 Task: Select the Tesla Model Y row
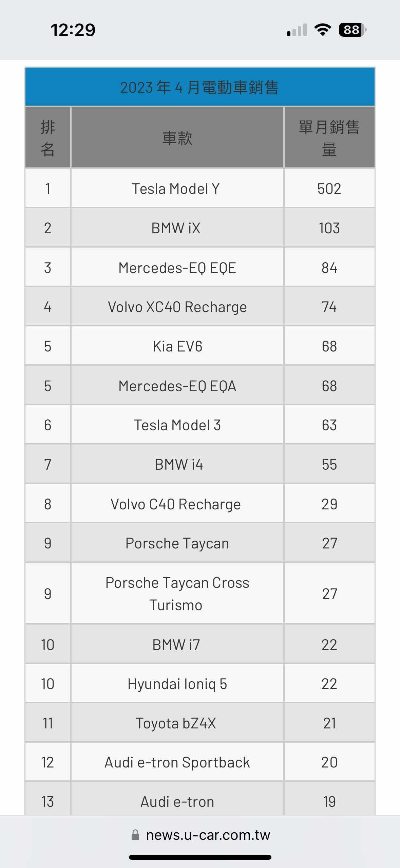176,189
